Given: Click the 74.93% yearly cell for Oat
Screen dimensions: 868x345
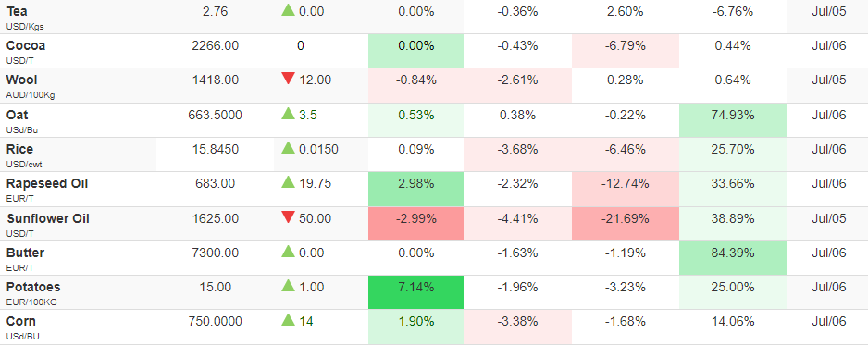Looking at the screenshot, I should tap(732, 120).
